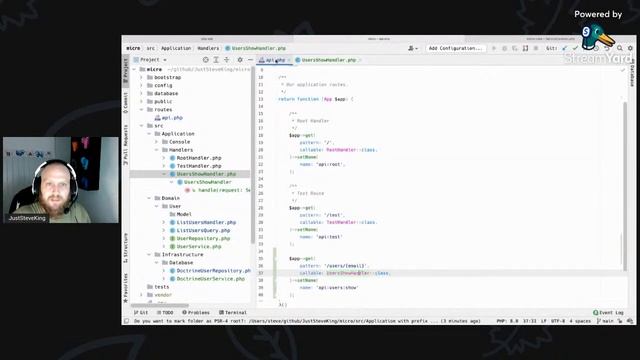Select the tests folder
Screen dimensions: 640x360
pos(158,287)
